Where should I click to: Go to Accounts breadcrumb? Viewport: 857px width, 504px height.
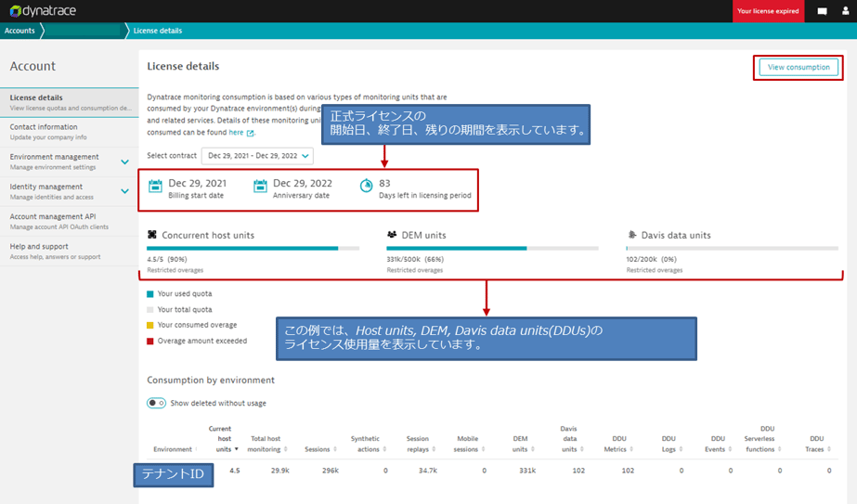[x=19, y=31]
